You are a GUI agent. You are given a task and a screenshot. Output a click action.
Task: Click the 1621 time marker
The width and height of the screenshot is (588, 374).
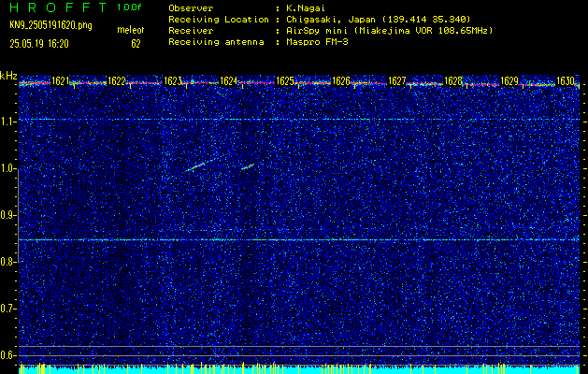tap(60, 81)
